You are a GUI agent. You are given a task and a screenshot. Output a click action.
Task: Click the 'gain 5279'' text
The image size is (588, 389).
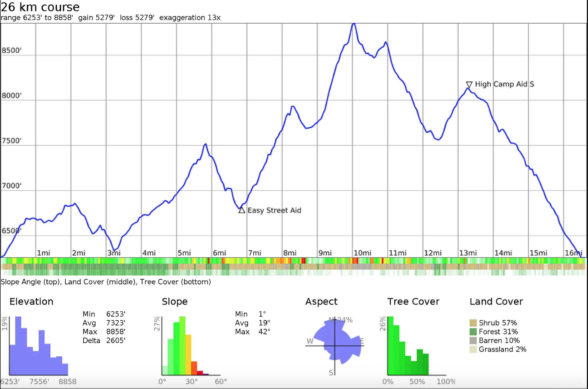96,18
